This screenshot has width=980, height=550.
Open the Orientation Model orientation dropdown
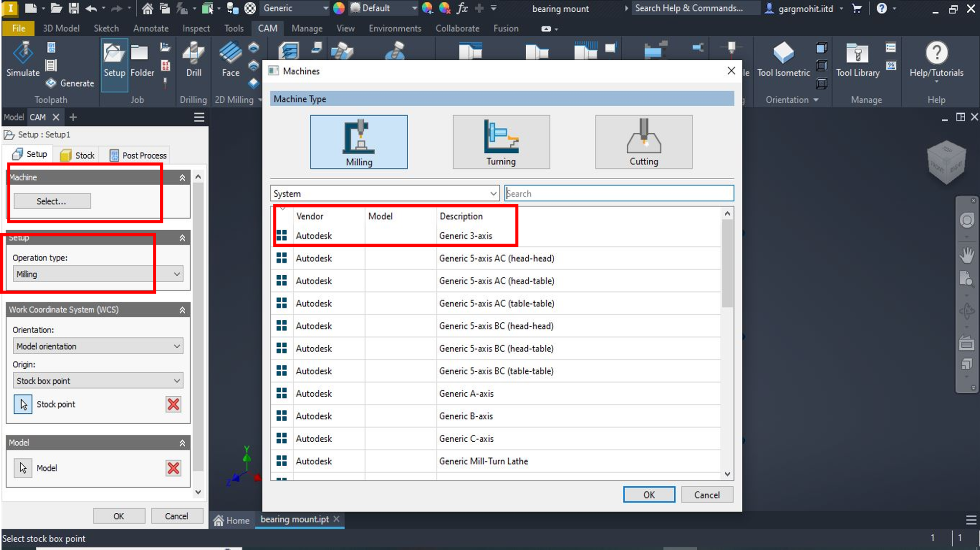pos(98,346)
